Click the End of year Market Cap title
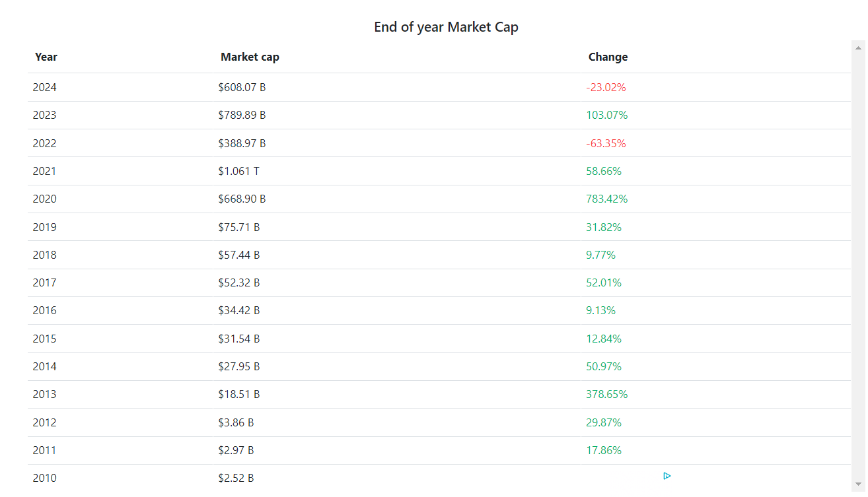The width and height of the screenshot is (868, 497). point(446,27)
